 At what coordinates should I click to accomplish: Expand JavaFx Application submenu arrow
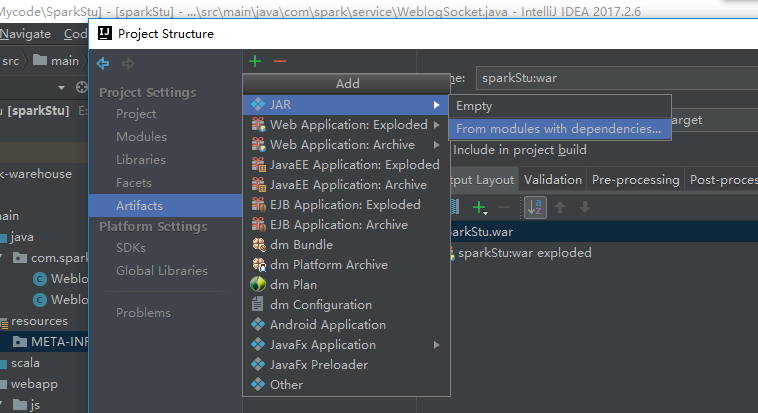coord(437,345)
